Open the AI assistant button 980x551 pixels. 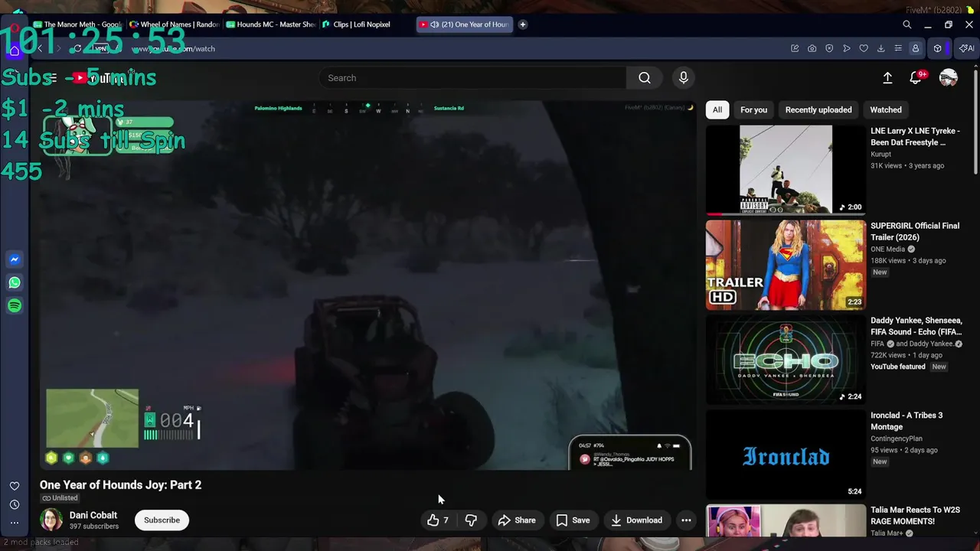point(966,48)
